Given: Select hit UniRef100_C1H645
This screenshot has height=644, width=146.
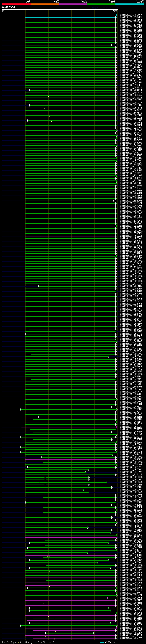Looking at the screenshot, I should (131, 578).
